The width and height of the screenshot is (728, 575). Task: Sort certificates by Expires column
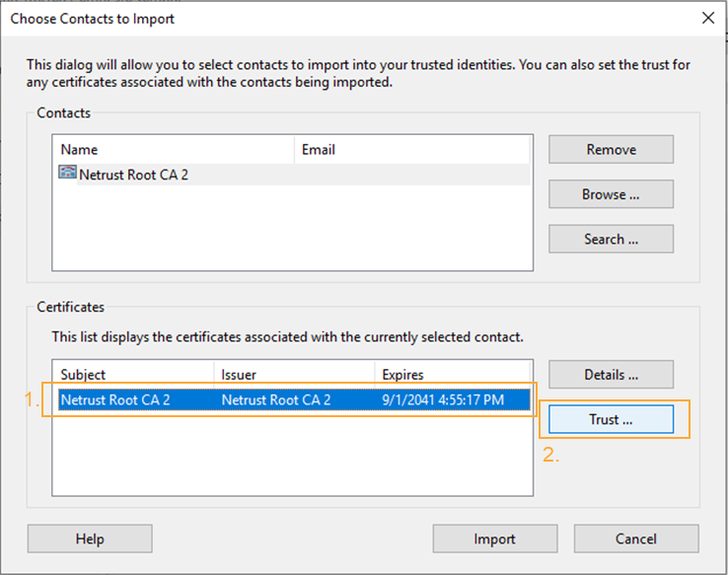(x=452, y=375)
